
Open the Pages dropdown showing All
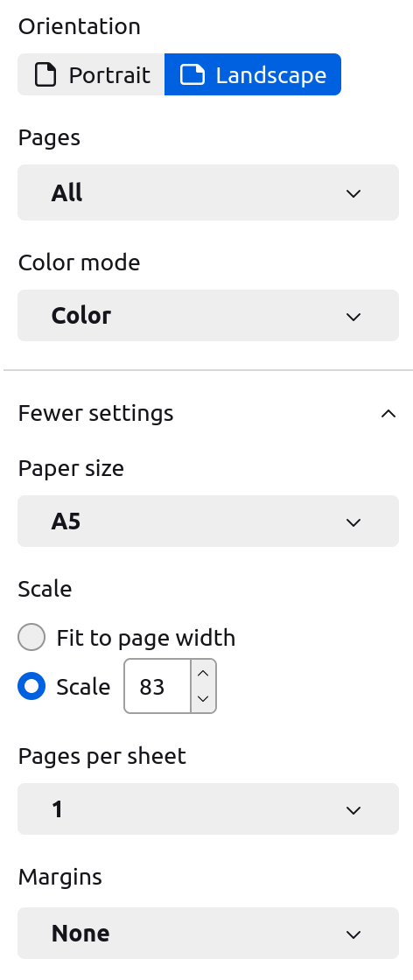pos(208,192)
